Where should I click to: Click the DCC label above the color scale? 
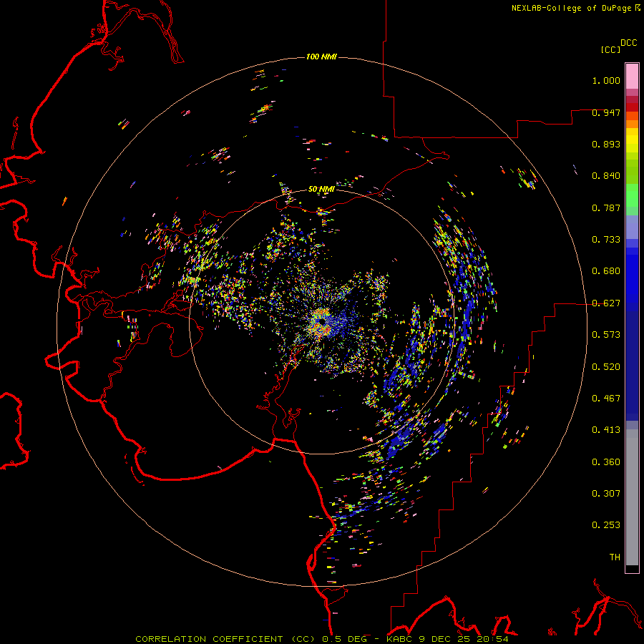pyautogui.click(x=628, y=43)
